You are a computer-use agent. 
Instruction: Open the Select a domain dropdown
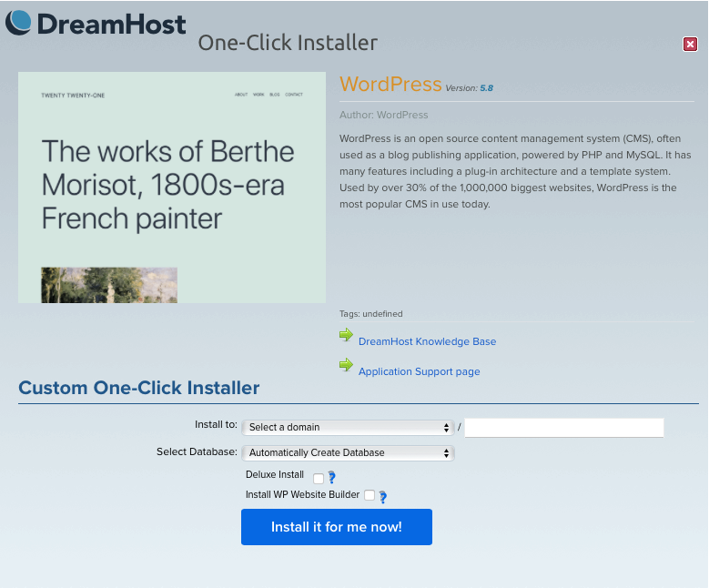pyautogui.click(x=348, y=428)
